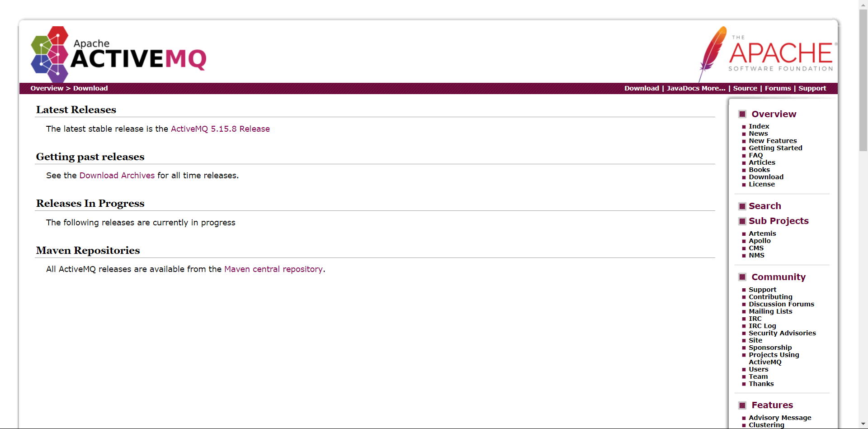Open Support in the Community list
This screenshot has height=429, width=868.
click(x=762, y=290)
